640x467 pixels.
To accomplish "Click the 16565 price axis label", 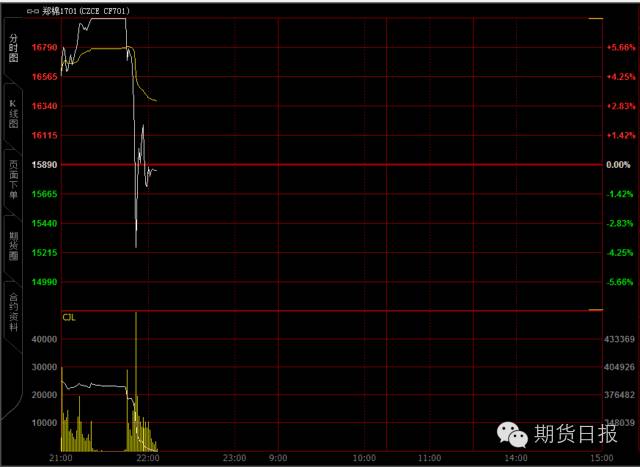I will click(x=44, y=77).
